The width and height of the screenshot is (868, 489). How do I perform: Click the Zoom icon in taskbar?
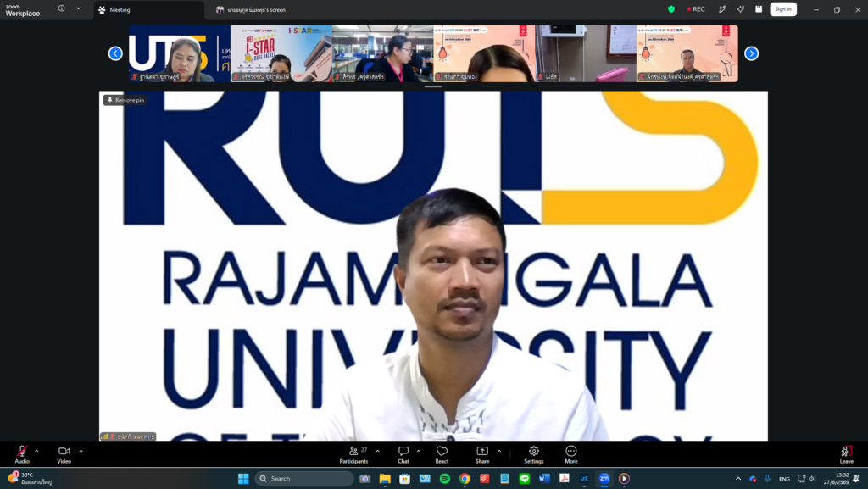pyautogui.click(x=604, y=479)
